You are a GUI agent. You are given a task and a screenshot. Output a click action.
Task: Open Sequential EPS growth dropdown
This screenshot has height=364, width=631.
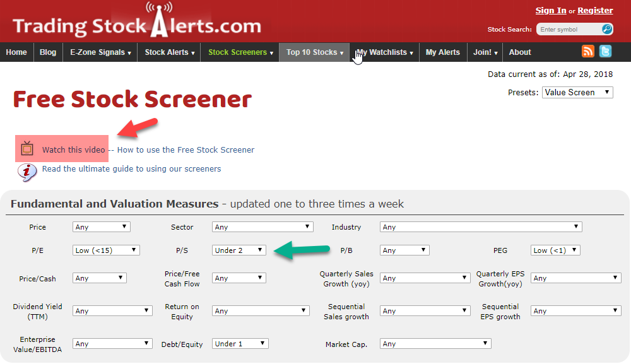click(576, 311)
